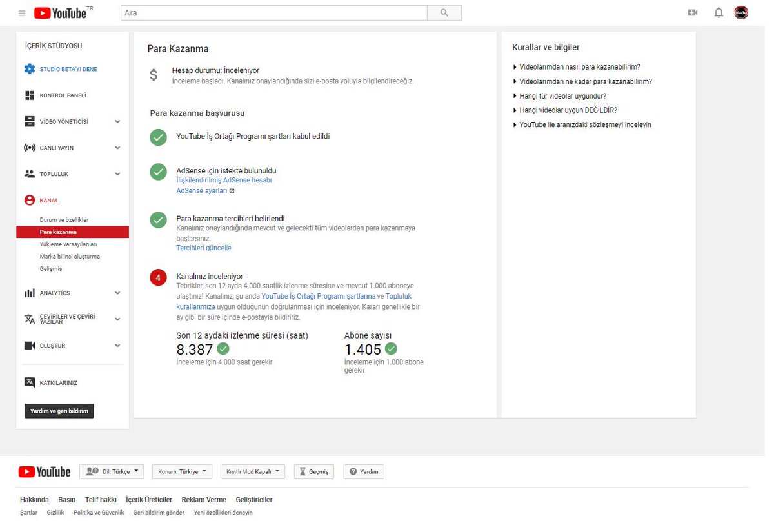
Task: Open Yükleme varsayılanları sidebar item
Action: tap(68, 244)
